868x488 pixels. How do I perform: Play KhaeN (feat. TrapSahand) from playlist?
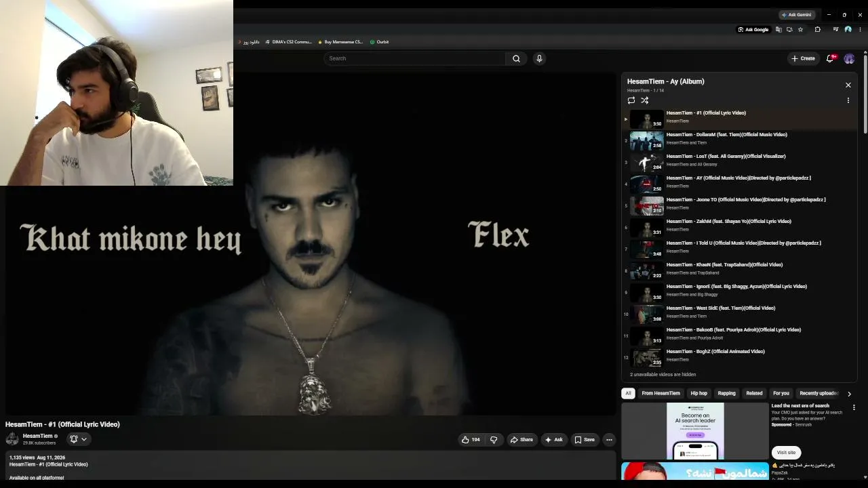point(741,270)
